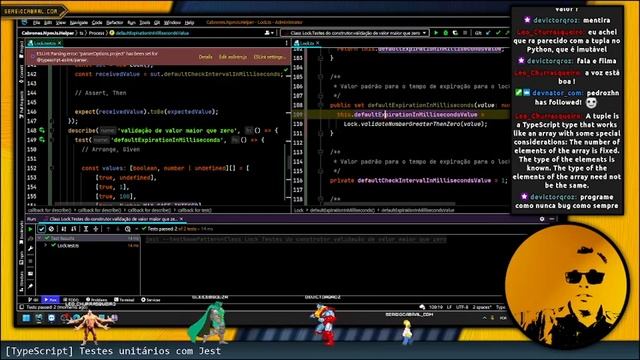Image resolution: width=640 pixels, height=360 pixels.
Task: Toggle Show Passed tests checkmark button
Action: (x=41, y=229)
